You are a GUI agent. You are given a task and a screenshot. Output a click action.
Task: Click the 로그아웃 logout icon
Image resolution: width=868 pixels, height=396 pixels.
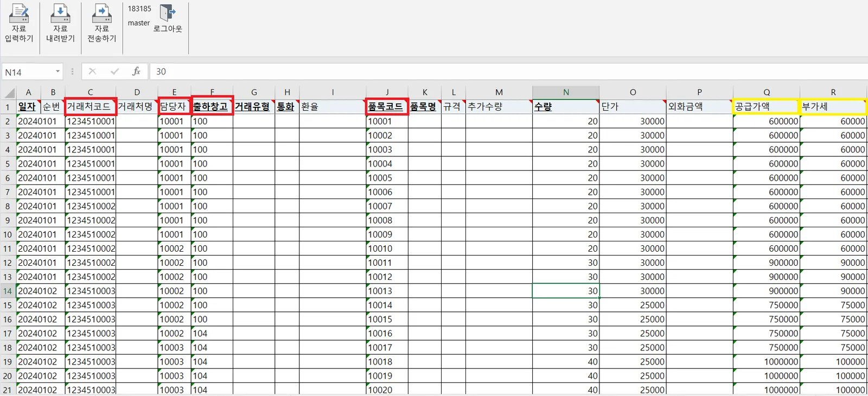click(x=168, y=13)
